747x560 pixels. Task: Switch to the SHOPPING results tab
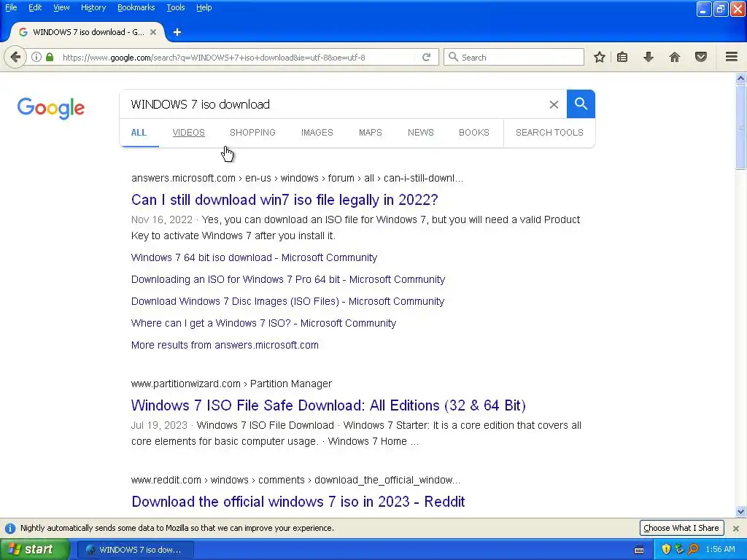[252, 133]
